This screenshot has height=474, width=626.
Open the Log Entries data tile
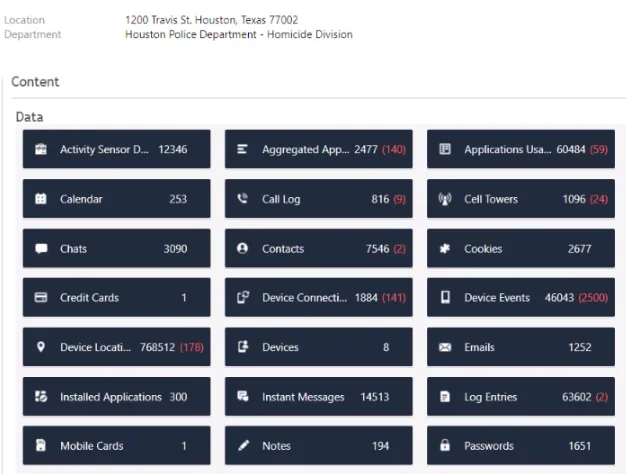(x=520, y=397)
